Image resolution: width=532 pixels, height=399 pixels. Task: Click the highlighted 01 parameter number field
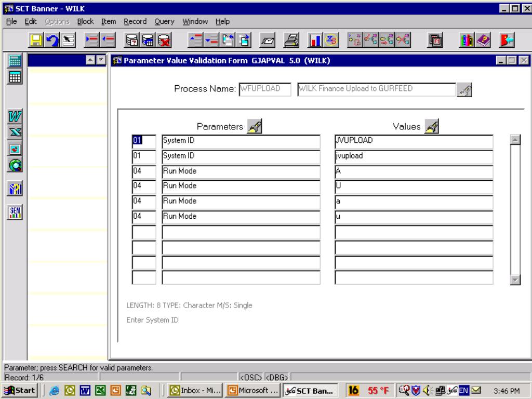(x=144, y=141)
